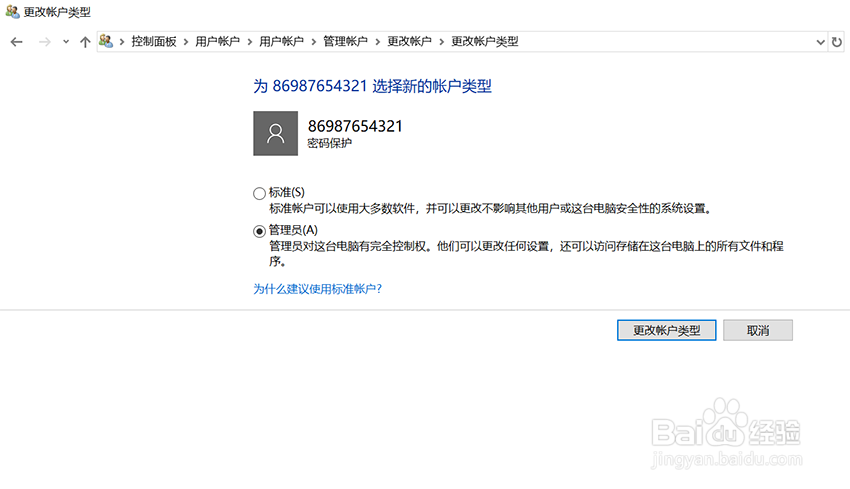
Task: Open address bar history dropdown
Action: (x=820, y=42)
